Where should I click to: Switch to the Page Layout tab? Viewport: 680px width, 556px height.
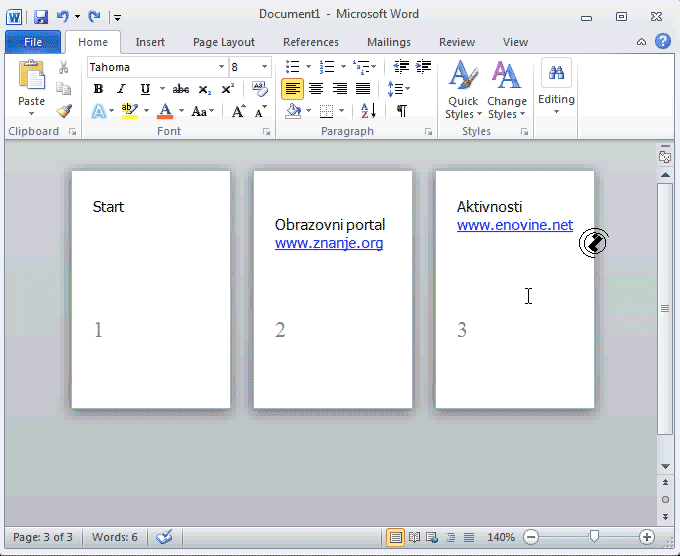pos(224,42)
